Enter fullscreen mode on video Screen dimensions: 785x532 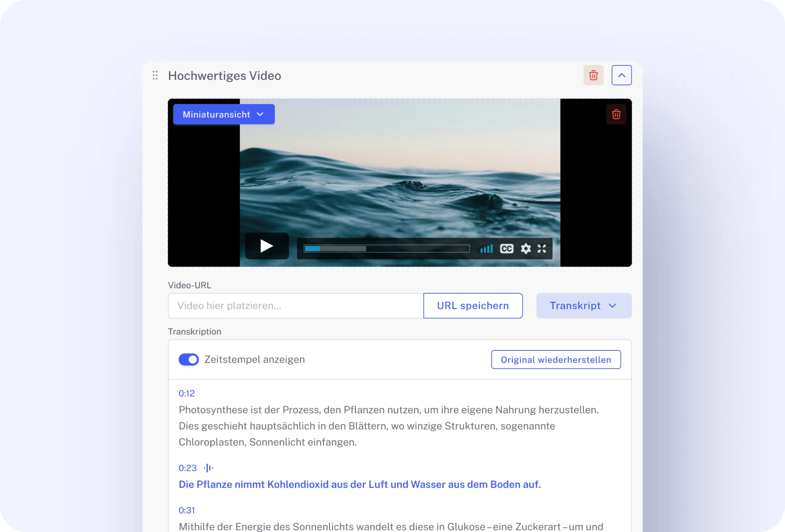click(542, 249)
